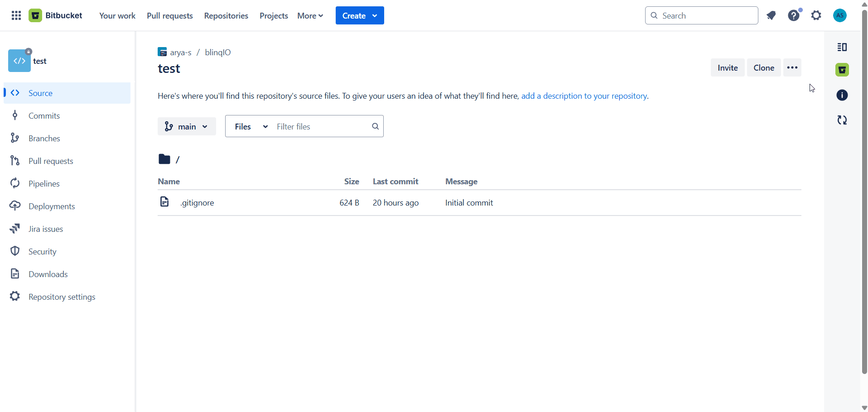Click add a description to your repository link
The image size is (868, 412).
click(584, 96)
